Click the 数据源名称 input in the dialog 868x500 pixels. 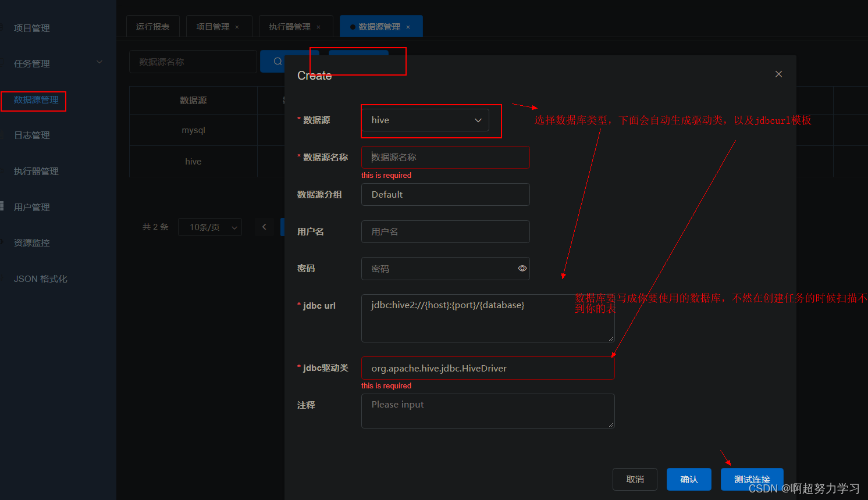pos(445,157)
